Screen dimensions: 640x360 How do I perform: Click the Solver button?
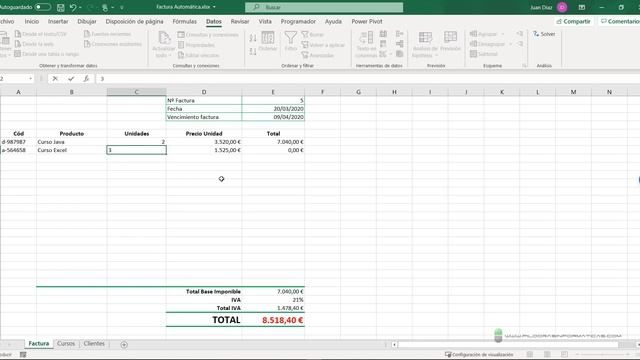[544, 34]
